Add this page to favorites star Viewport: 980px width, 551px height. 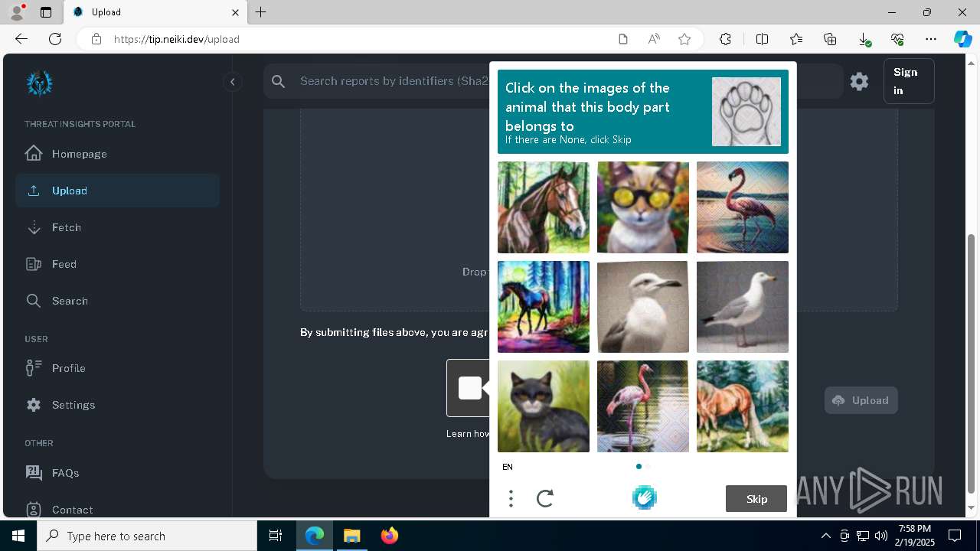[x=684, y=39]
